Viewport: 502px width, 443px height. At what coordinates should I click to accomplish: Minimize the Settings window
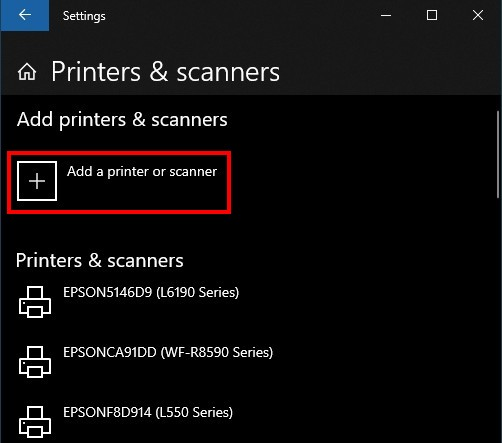pyautogui.click(x=386, y=15)
